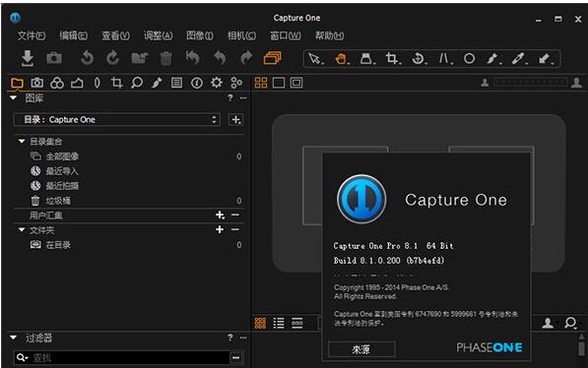This screenshot has height=368, width=588.
Task: Select the circle spot removal tool
Action: [x=469, y=59]
